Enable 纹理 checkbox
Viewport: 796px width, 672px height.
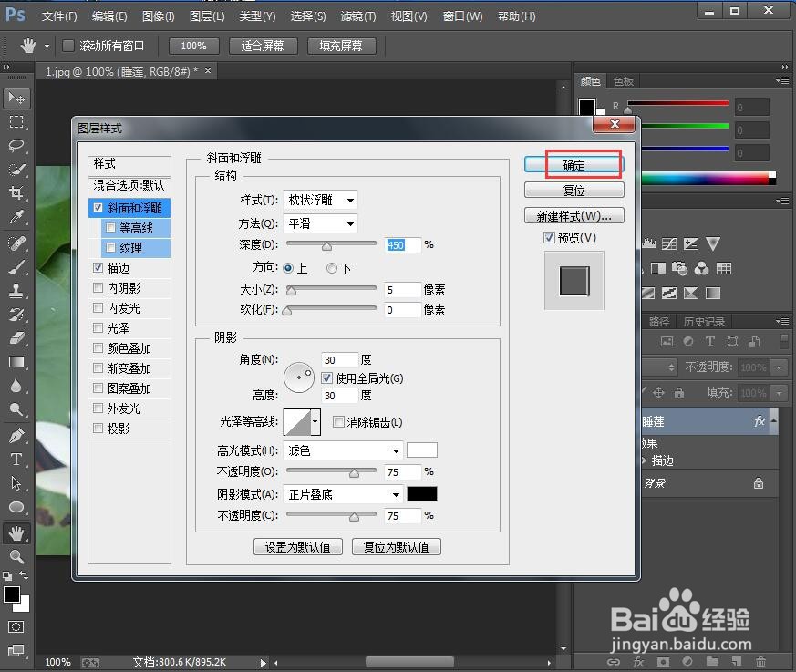(x=110, y=248)
